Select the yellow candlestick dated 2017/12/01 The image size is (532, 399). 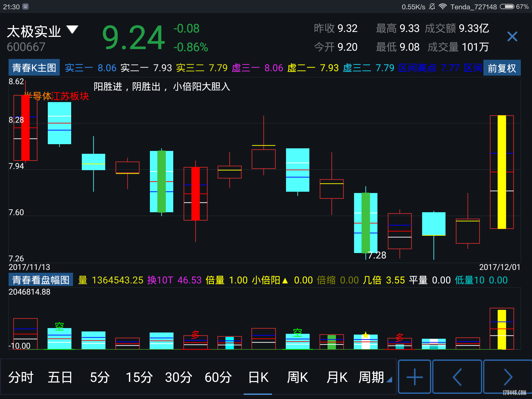[x=502, y=172]
